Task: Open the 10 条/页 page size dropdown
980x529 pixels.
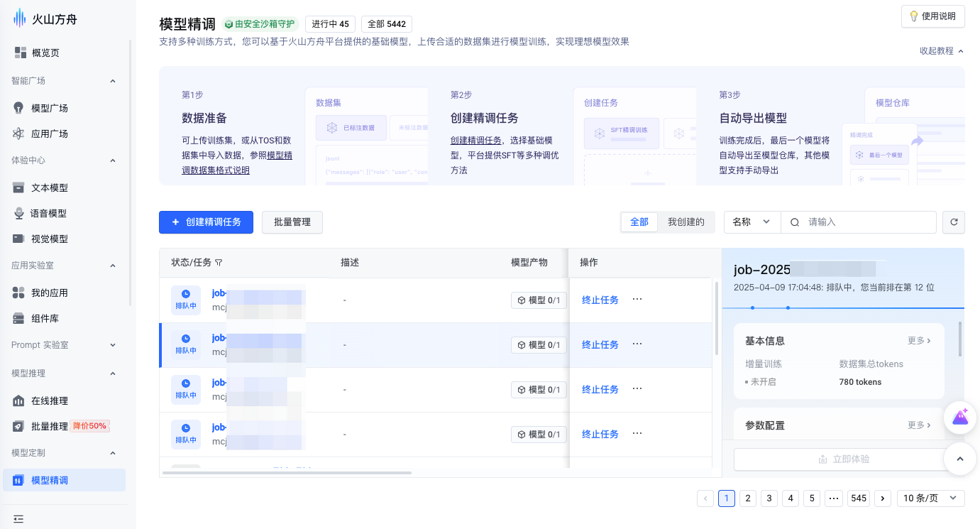Action: tap(930, 498)
